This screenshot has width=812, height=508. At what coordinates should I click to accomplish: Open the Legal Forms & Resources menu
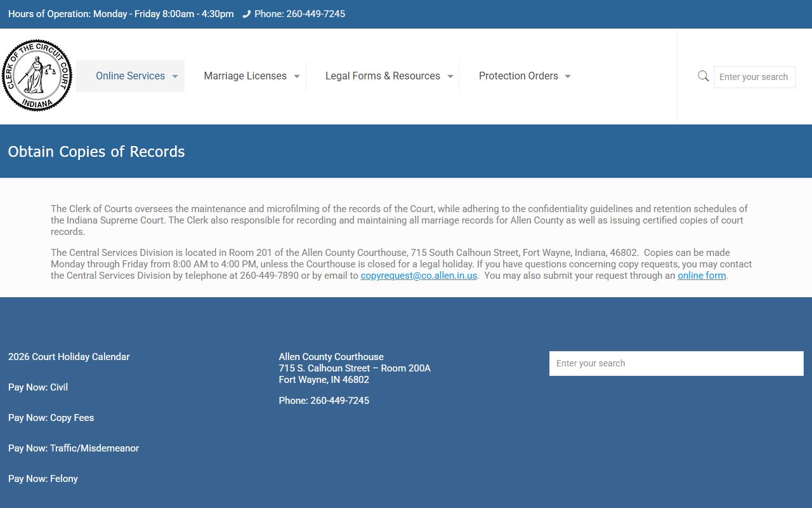(383, 76)
